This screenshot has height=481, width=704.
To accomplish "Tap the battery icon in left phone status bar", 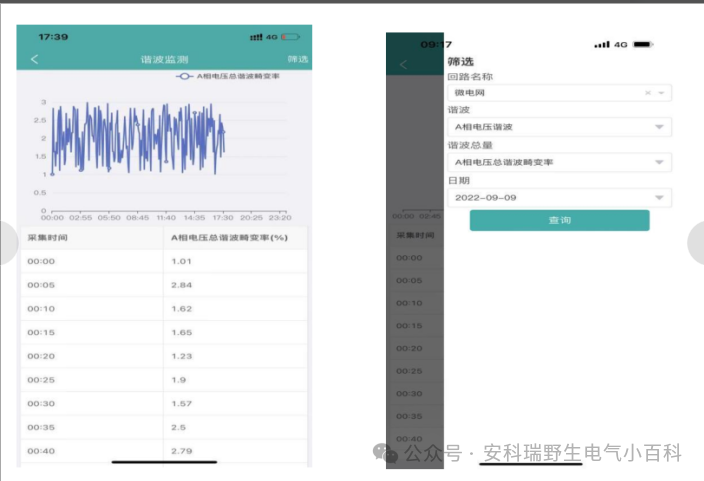I will tap(290, 37).
